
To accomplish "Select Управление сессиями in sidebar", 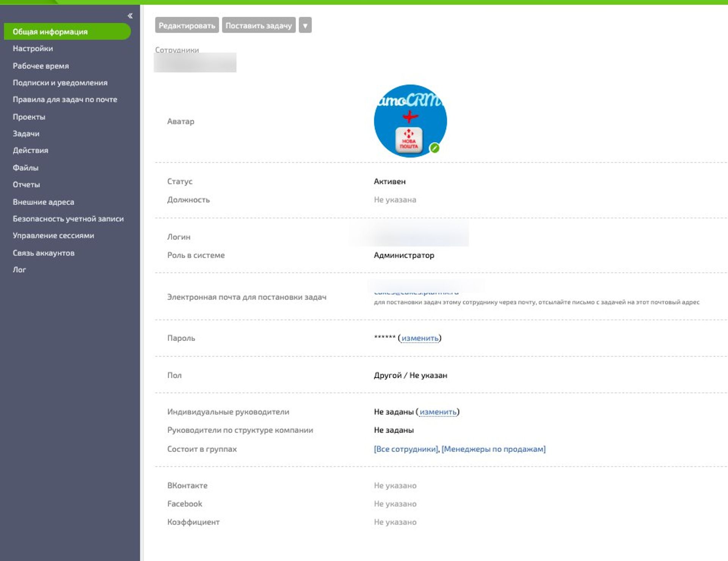I will pyautogui.click(x=53, y=236).
